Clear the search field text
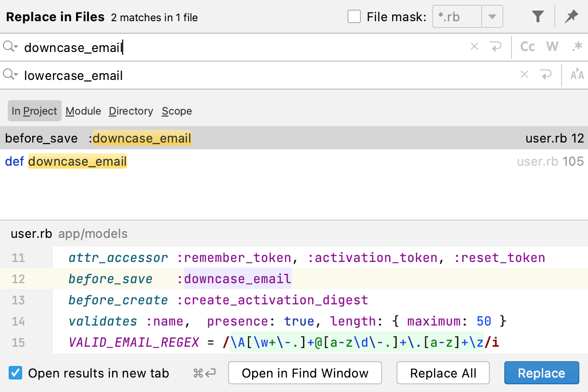588x392 pixels. click(x=474, y=47)
